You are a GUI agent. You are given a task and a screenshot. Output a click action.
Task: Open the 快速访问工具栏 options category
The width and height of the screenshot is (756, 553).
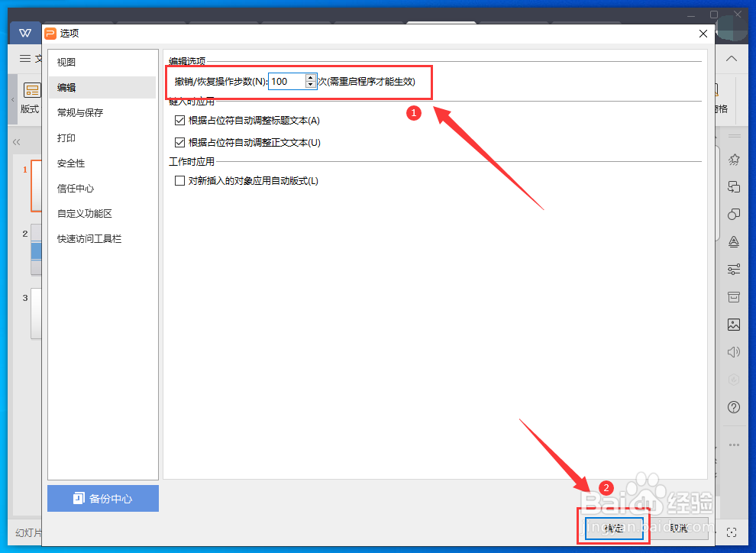tap(89, 238)
